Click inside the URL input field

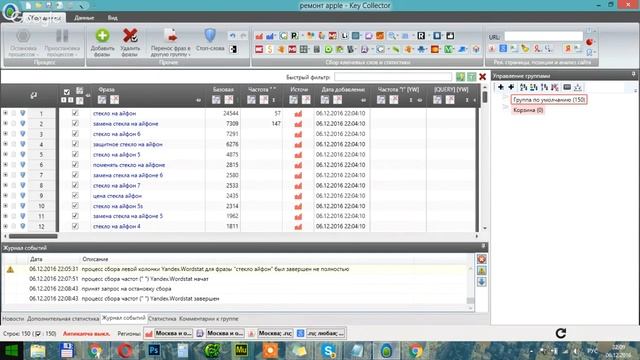coord(543,36)
